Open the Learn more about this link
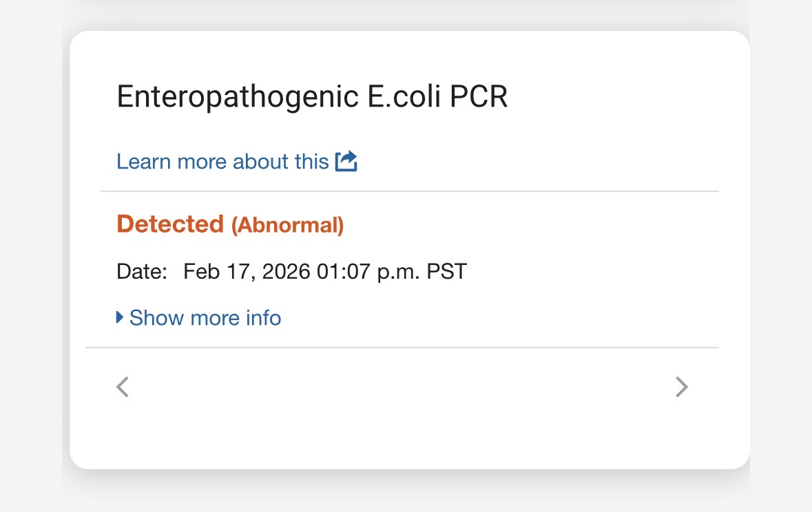The image size is (812, 512). 222,162
